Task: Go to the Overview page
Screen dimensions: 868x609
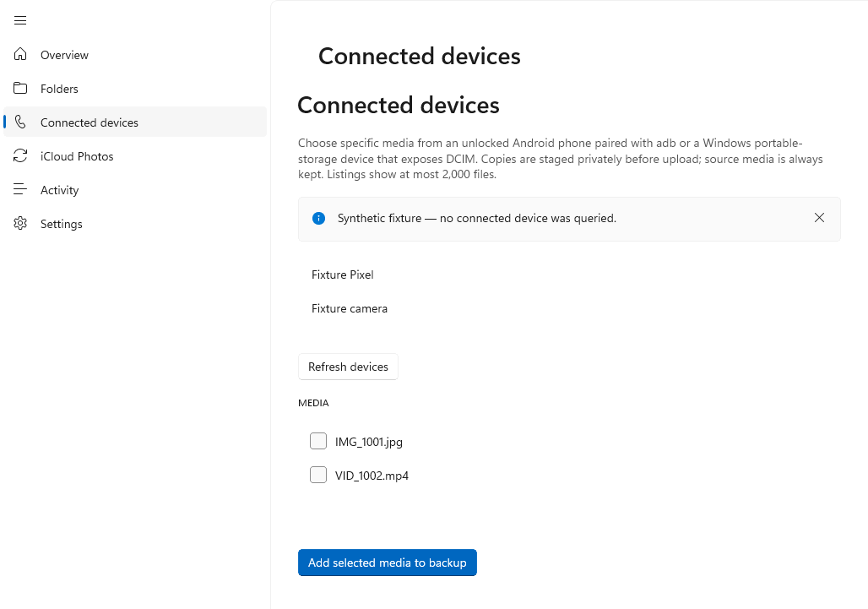Action: click(x=135, y=55)
